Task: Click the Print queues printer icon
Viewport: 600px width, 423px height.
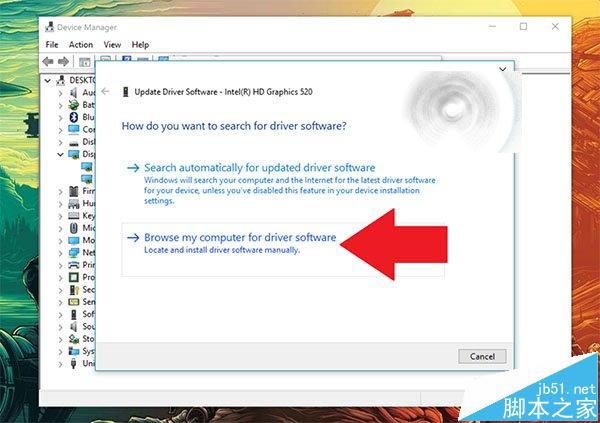Action: click(x=73, y=265)
